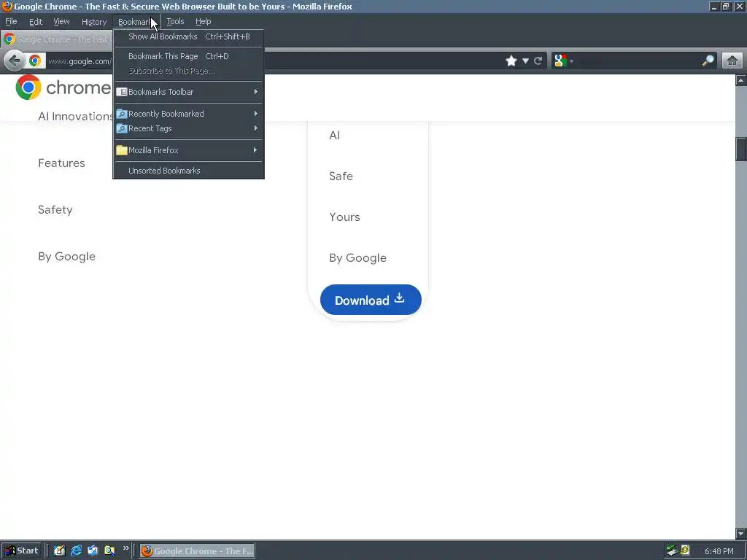The width and height of the screenshot is (747, 560).
Task: Click the Recent Tags folder icon
Action: pos(122,128)
